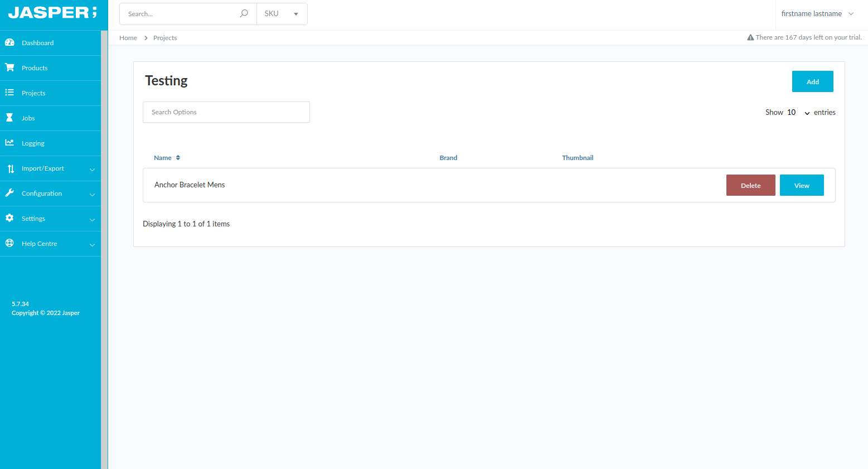
Task: Click the Jobs hourglass icon
Action: (x=9, y=118)
